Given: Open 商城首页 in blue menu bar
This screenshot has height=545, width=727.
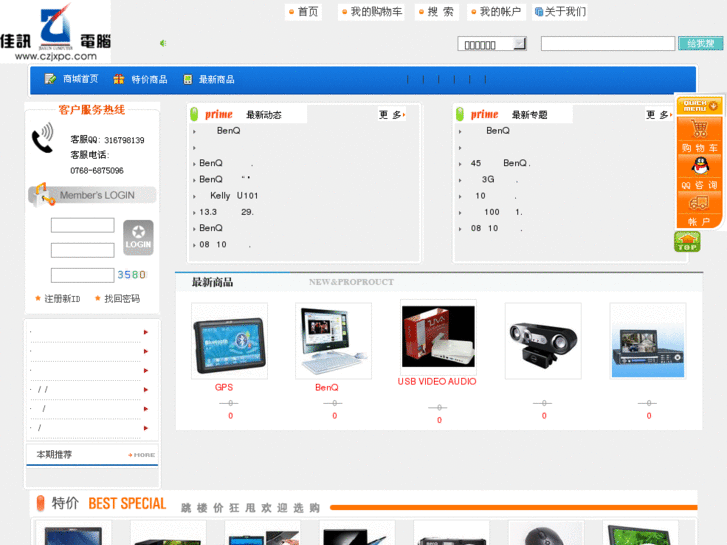Looking at the screenshot, I should [80, 79].
